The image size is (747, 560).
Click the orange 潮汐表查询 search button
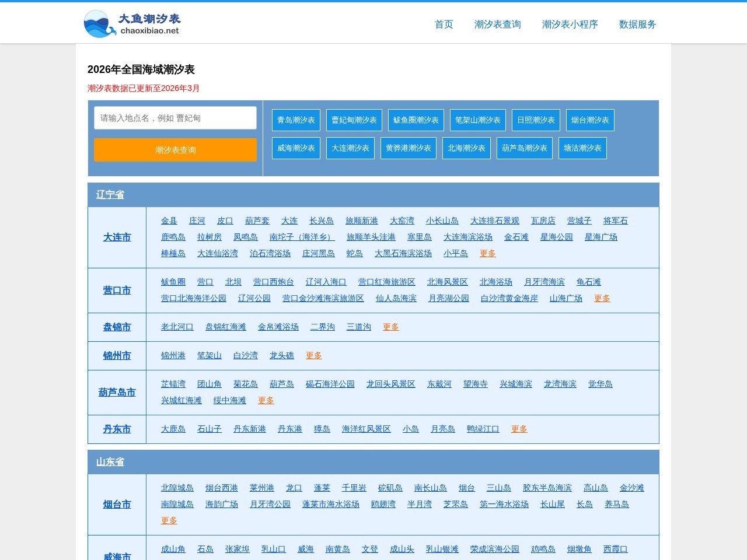[x=175, y=150]
